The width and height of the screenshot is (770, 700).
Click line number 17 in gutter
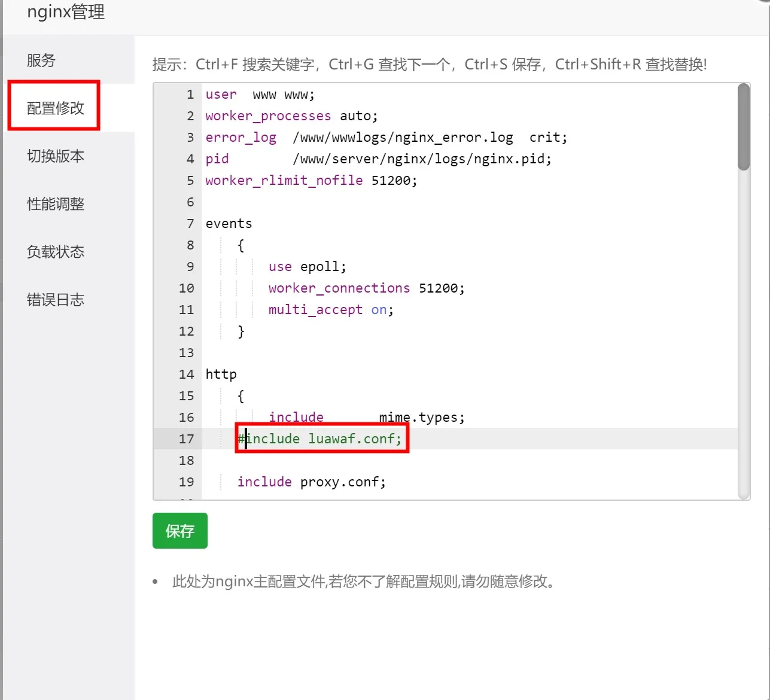pos(187,439)
